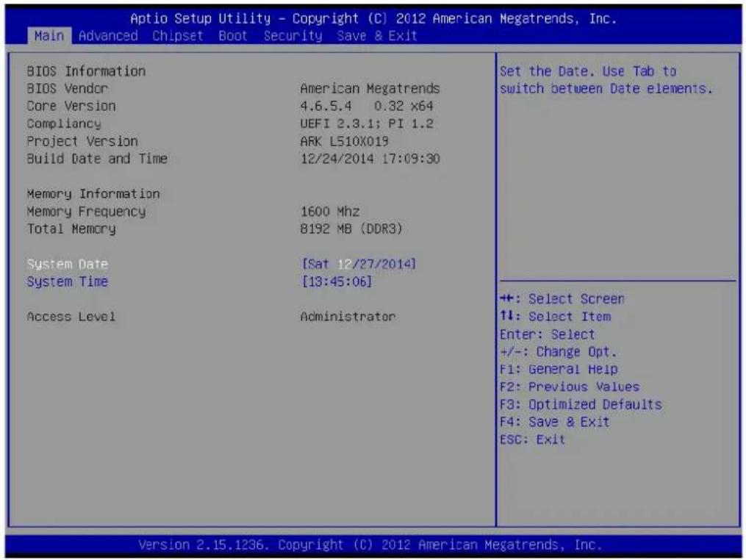Open the Security tab
The width and height of the screenshot is (746, 560).
pos(293,36)
